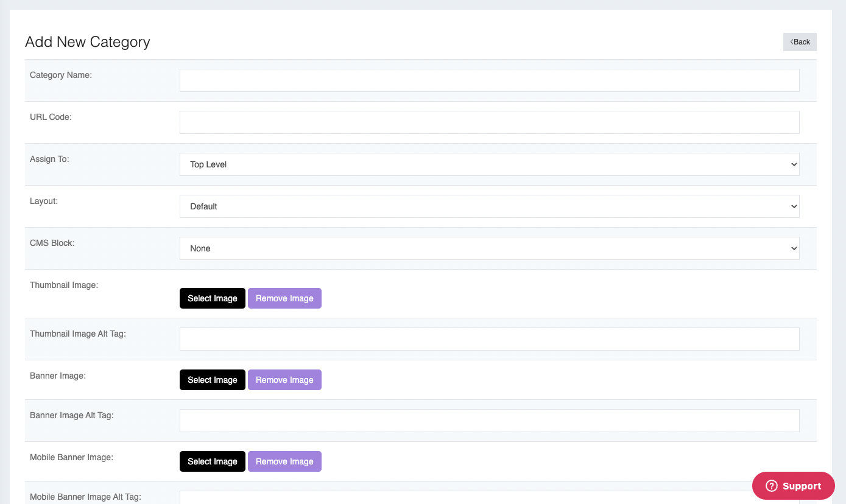This screenshot has height=504, width=846.
Task: Remove Image for Banner Image
Action: click(x=284, y=380)
